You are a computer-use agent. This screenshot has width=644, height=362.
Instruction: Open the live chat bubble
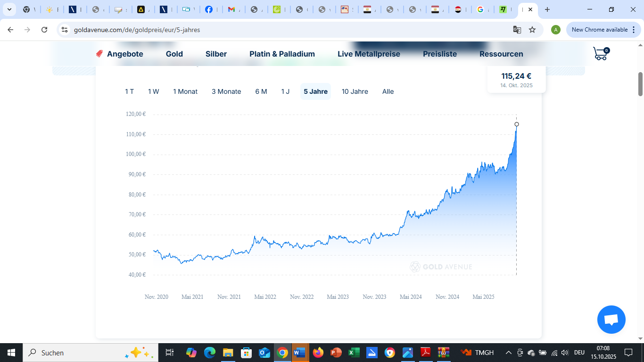[611, 320]
